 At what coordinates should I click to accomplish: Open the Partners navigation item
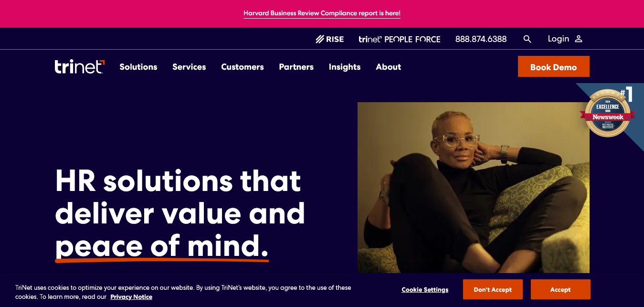(x=296, y=67)
